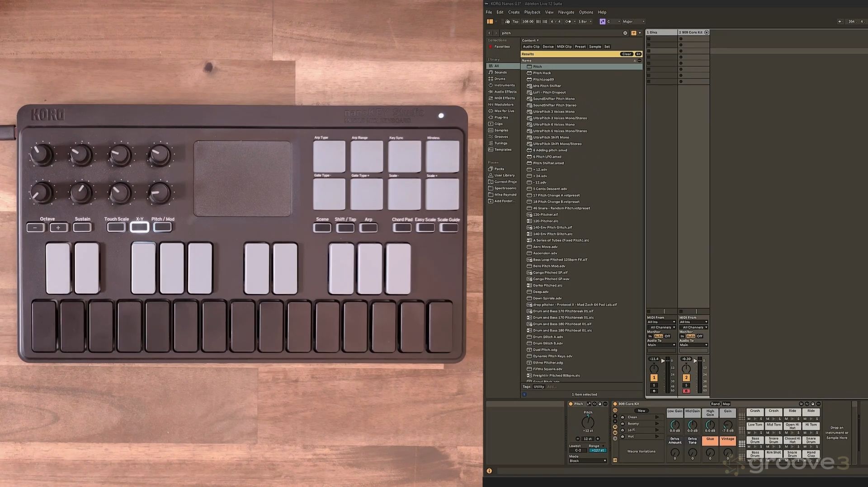868x487 pixels.
Task: Adjust the Pitch dial on Pitch device
Action: (x=588, y=422)
